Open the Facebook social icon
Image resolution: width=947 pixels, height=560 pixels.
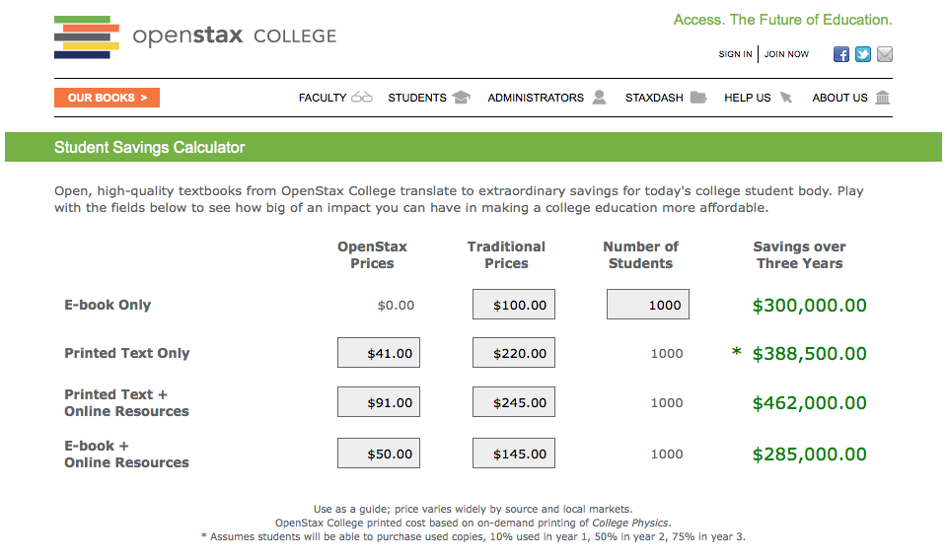coord(841,54)
